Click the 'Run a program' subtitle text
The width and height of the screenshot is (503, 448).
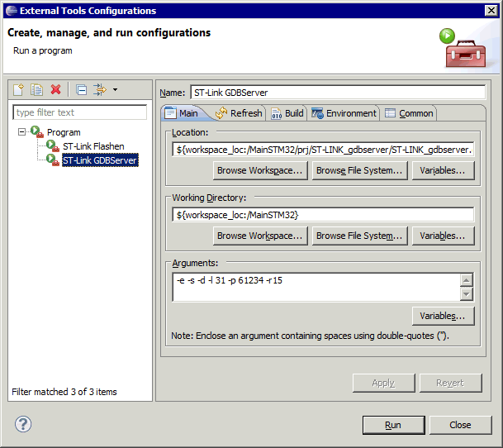pos(43,50)
